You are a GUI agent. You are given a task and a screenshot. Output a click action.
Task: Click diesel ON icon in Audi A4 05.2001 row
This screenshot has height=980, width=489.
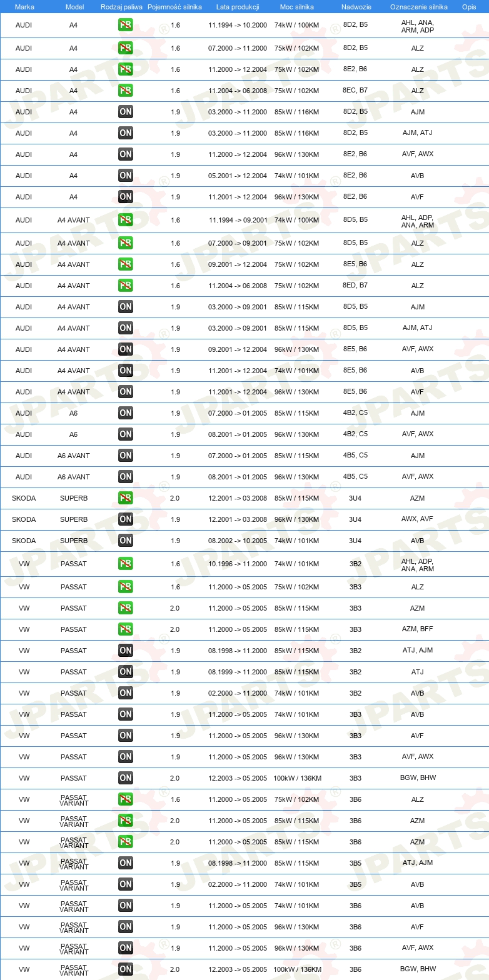[126, 176]
